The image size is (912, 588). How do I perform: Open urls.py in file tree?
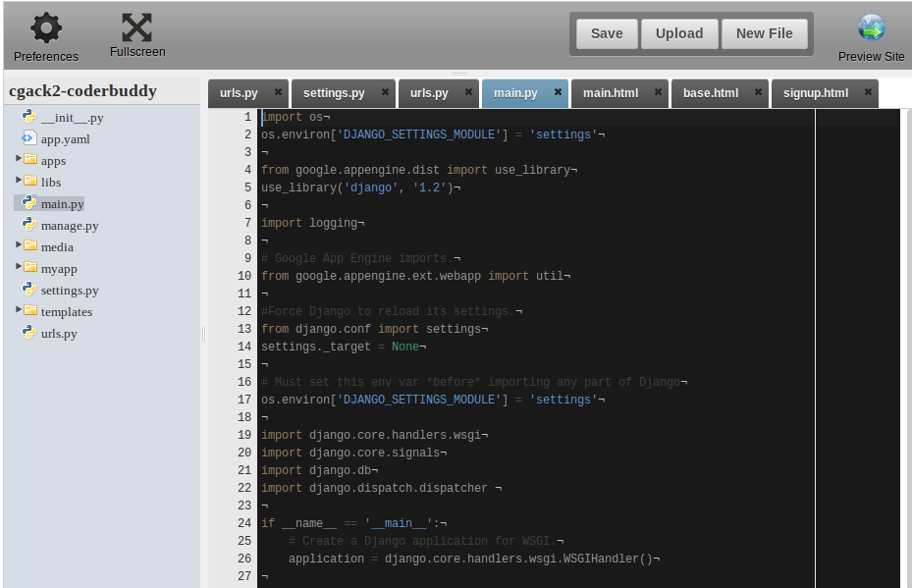point(59,333)
